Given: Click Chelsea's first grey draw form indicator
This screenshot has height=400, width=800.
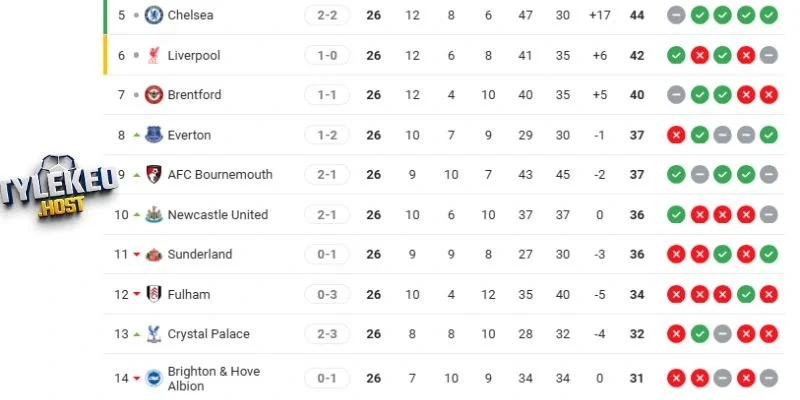Looking at the screenshot, I should (x=676, y=15).
